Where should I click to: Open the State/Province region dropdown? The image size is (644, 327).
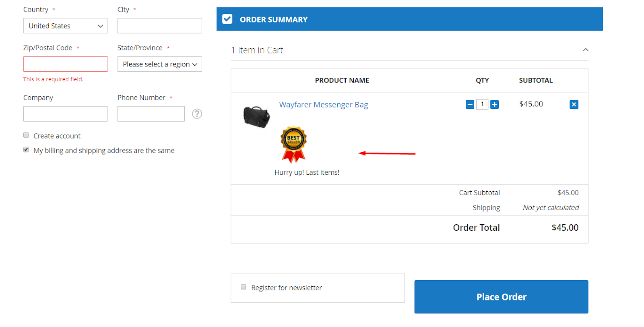click(x=159, y=64)
